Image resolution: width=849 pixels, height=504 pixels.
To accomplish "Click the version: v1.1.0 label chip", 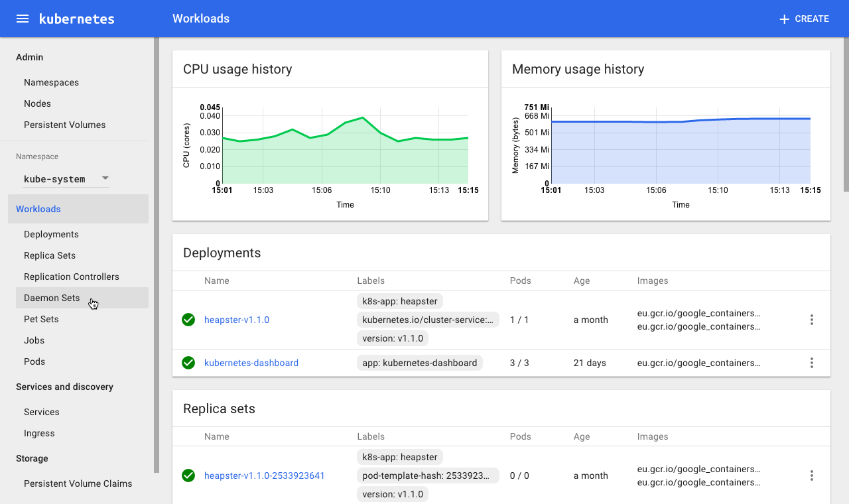I will pyautogui.click(x=392, y=338).
